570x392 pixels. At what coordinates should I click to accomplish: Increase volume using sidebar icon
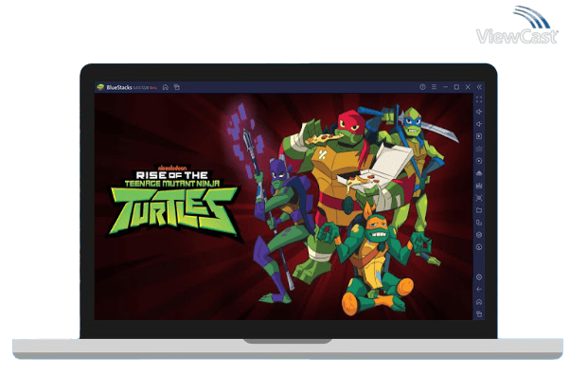pyautogui.click(x=479, y=112)
